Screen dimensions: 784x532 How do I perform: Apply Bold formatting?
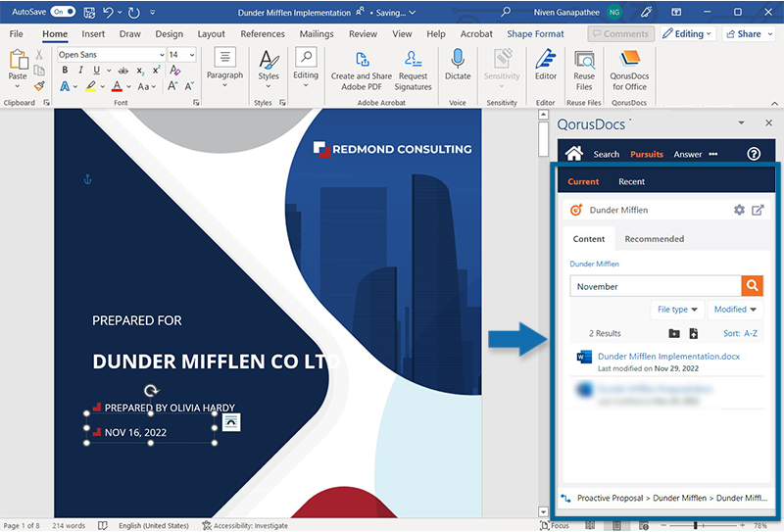click(65, 70)
